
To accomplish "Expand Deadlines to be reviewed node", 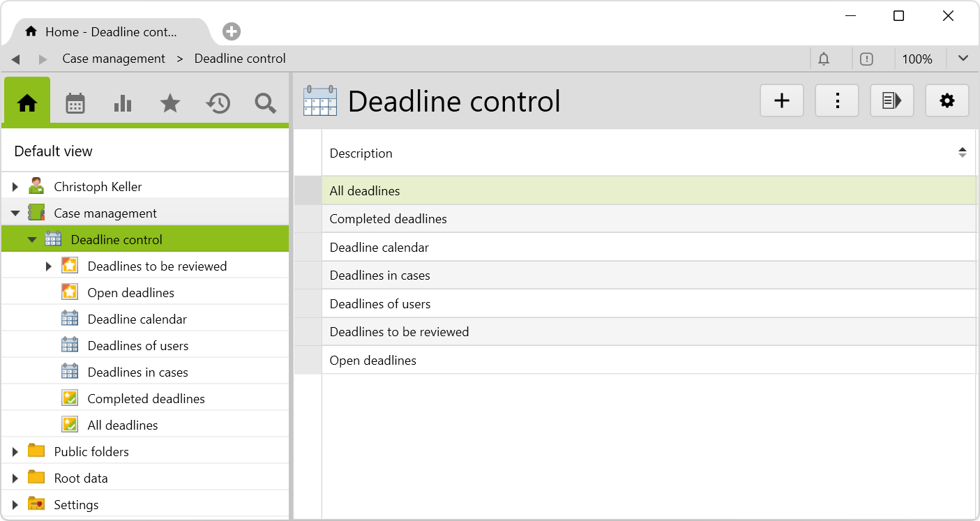I will tap(49, 266).
